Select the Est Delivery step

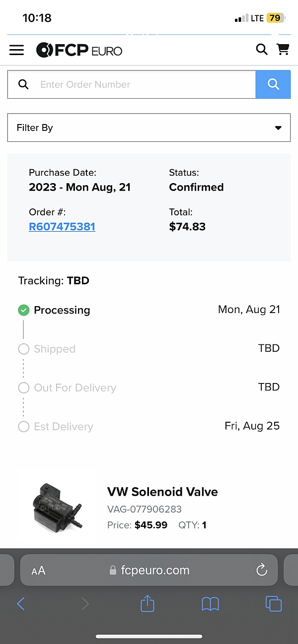coord(63,426)
